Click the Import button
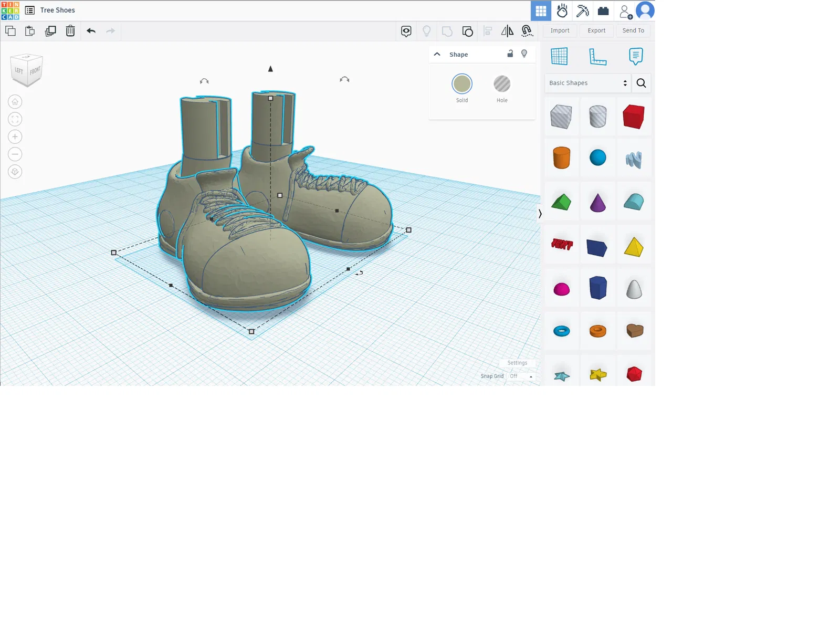The image size is (840, 630). tap(560, 30)
